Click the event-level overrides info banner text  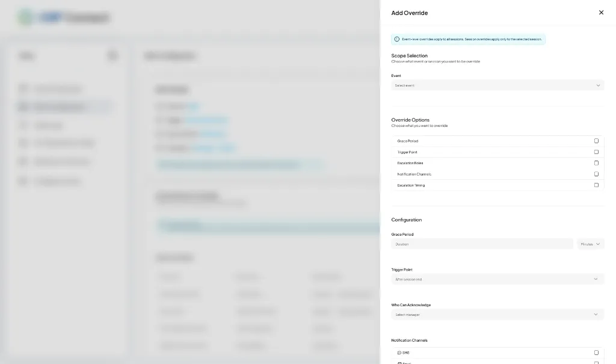click(x=472, y=39)
